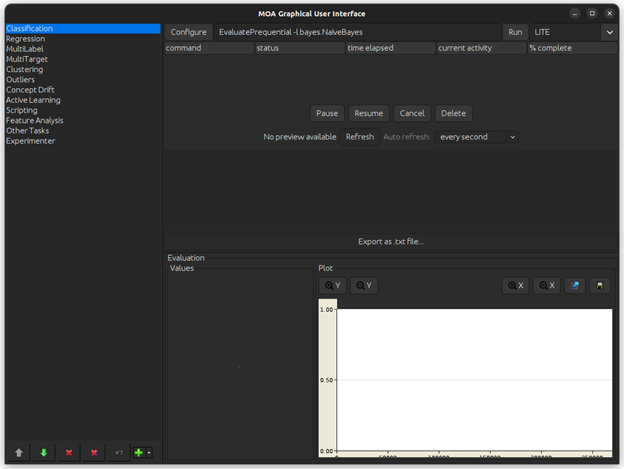
Task: Click the plain red X remove icon
Action: coord(69,453)
